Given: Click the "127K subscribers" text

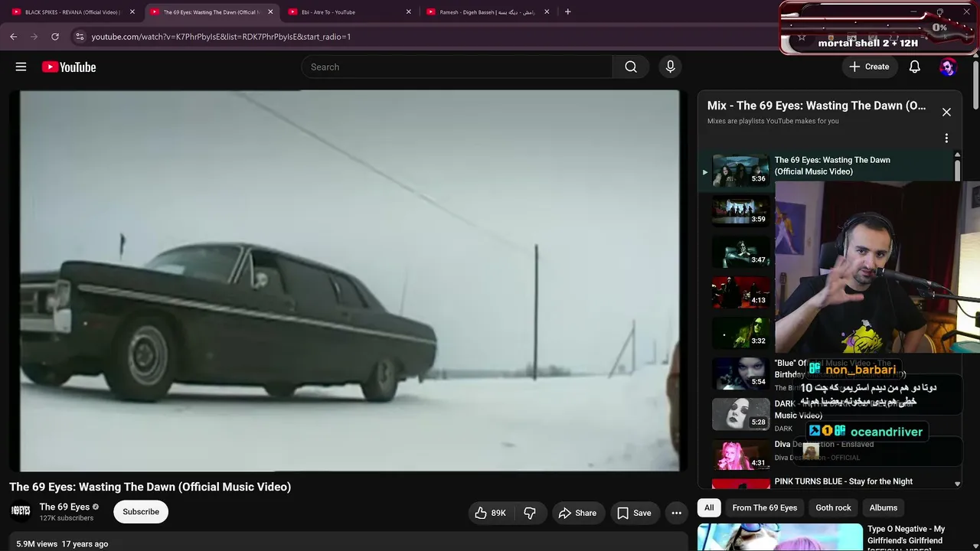Looking at the screenshot, I should 67,518.
